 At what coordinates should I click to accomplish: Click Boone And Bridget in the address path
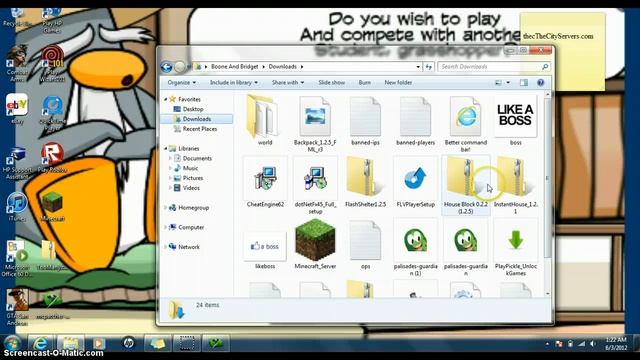point(234,67)
